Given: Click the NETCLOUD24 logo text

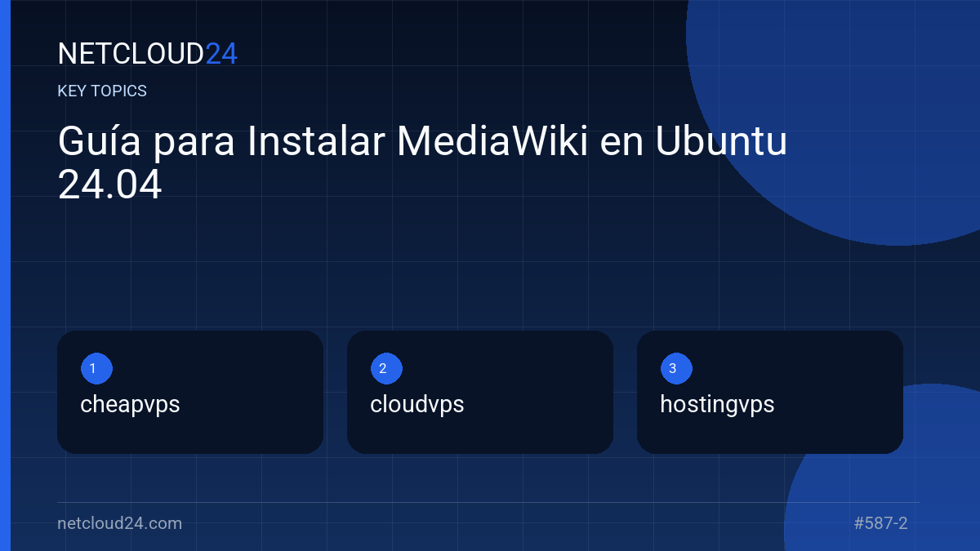Looking at the screenshot, I should pyautogui.click(x=147, y=54).
